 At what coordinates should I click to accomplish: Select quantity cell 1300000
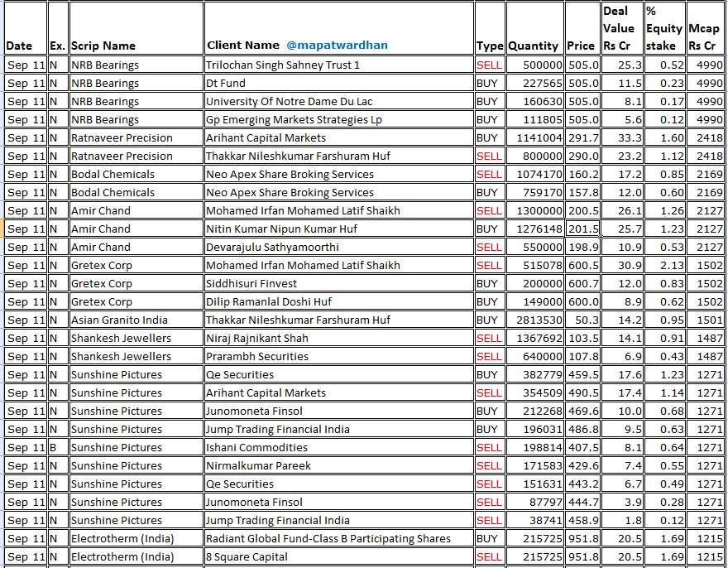(x=535, y=210)
